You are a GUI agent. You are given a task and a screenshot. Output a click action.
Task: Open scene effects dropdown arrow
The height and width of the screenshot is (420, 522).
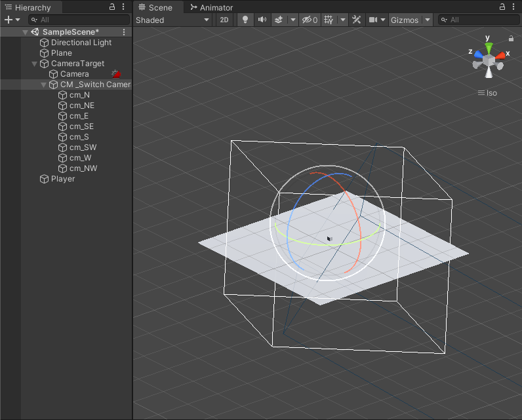tap(292, 20)
